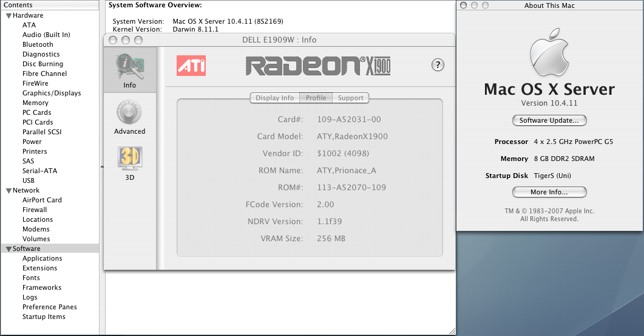This screenshot has height=336, width=644.
Task: Select Preference Panes item
Action: click(50, 307)
